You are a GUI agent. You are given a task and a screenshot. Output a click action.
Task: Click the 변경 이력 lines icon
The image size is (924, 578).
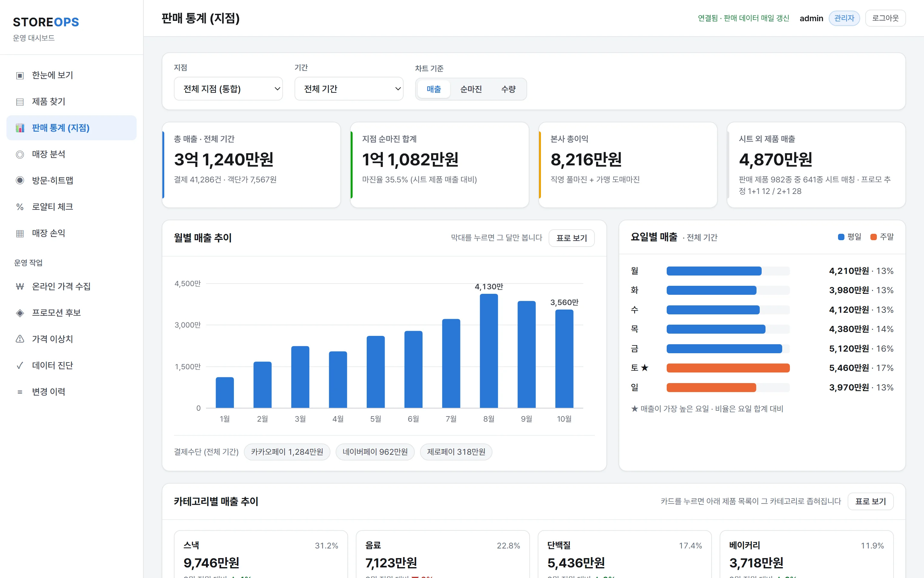tap(20, 392)
